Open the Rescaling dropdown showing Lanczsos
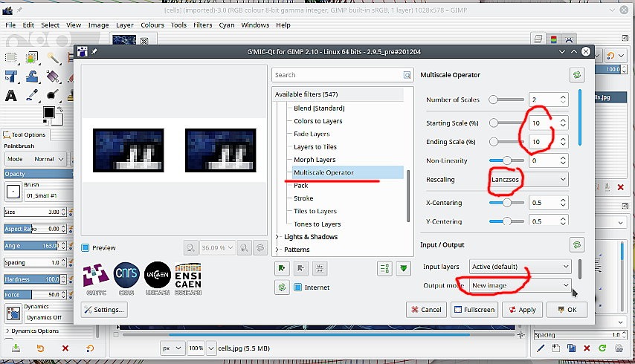The height and width of the screenshot is (364, 635). 528,180
